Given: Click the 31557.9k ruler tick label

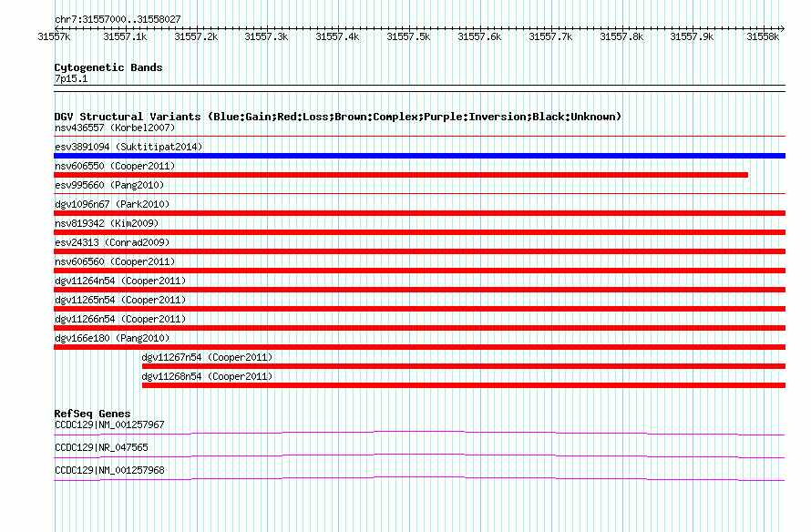Looking at the screenshot, I should coord(692,36).
